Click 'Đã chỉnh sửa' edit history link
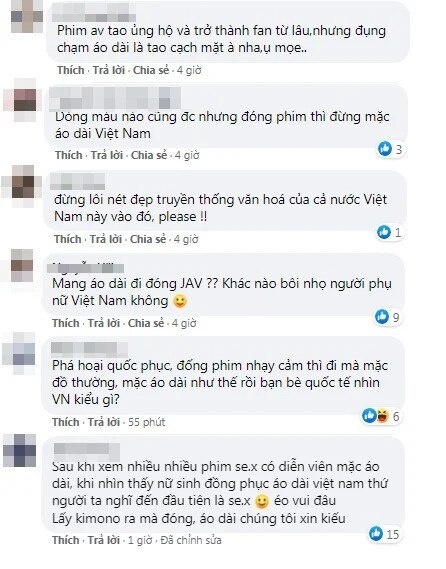The image size is (446, 569). 191,540
